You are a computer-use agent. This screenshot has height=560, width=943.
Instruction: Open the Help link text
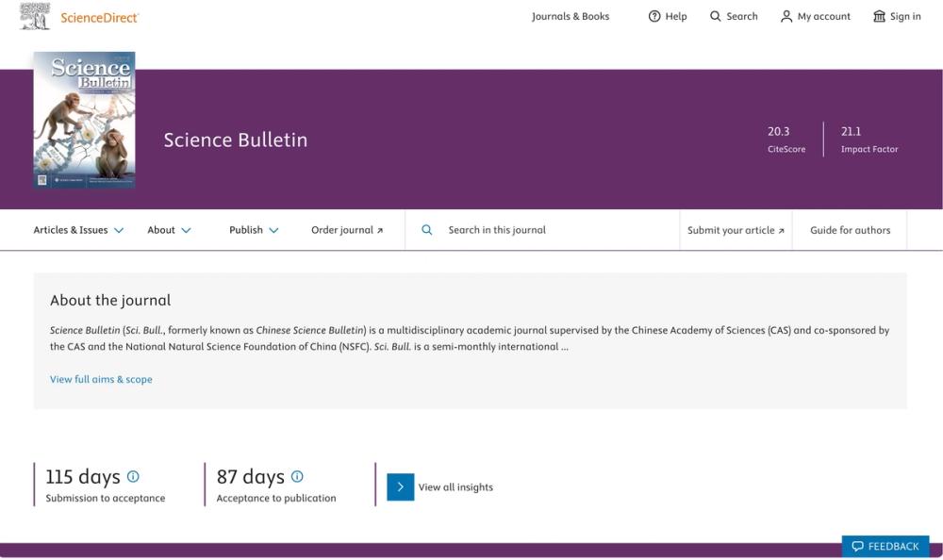pyautogui.click(x=676, y=16)
